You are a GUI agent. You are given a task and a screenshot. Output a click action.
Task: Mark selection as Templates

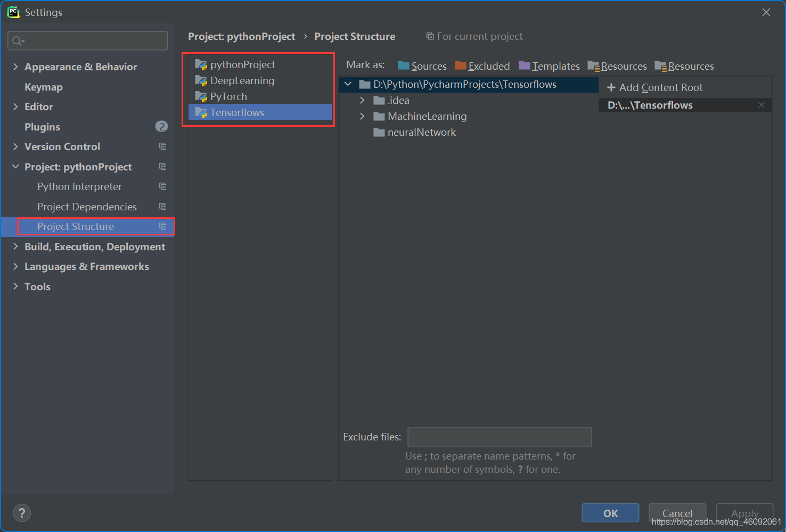coord(550,66)
